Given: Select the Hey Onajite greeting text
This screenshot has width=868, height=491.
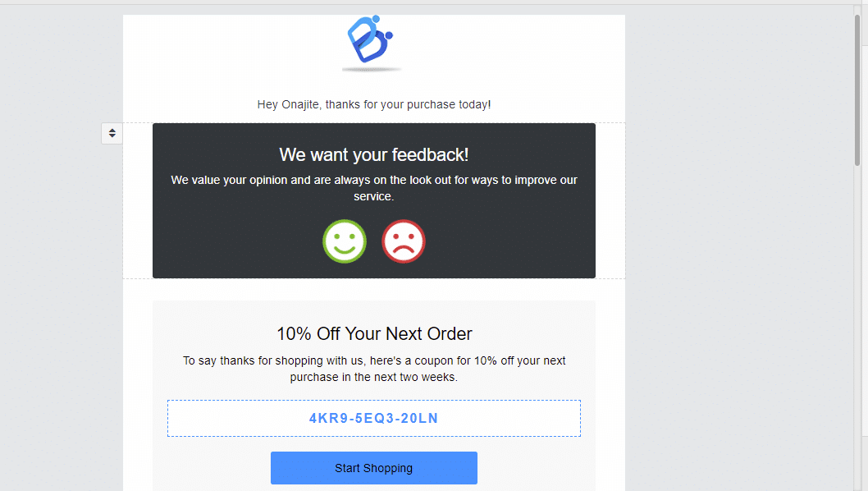Looking at the screenshot, I should (x=373, y=104).
